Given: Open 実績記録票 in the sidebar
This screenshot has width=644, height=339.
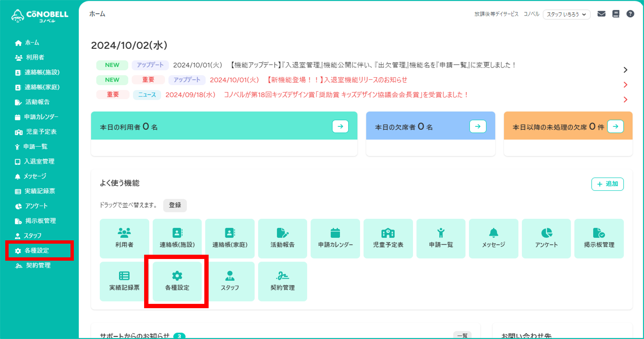Looking at the screenshot, I should pyautogui.click(x=35, y=191).
